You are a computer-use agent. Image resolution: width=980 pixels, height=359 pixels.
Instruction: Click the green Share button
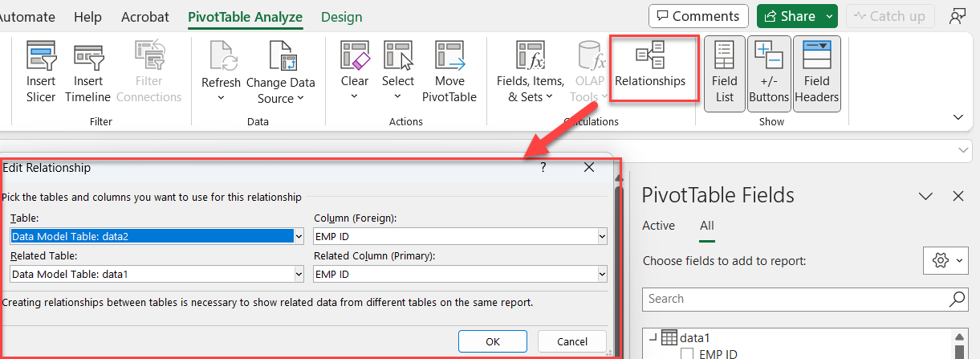pos(790,16)
